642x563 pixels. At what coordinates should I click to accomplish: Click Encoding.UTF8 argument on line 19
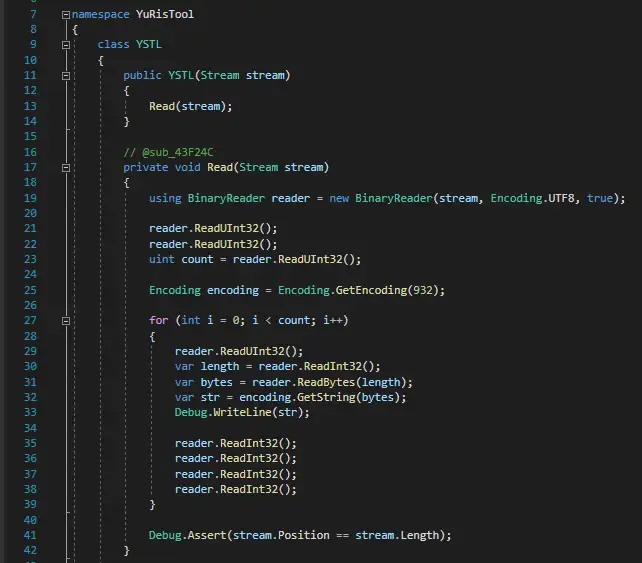click(532, 198)
